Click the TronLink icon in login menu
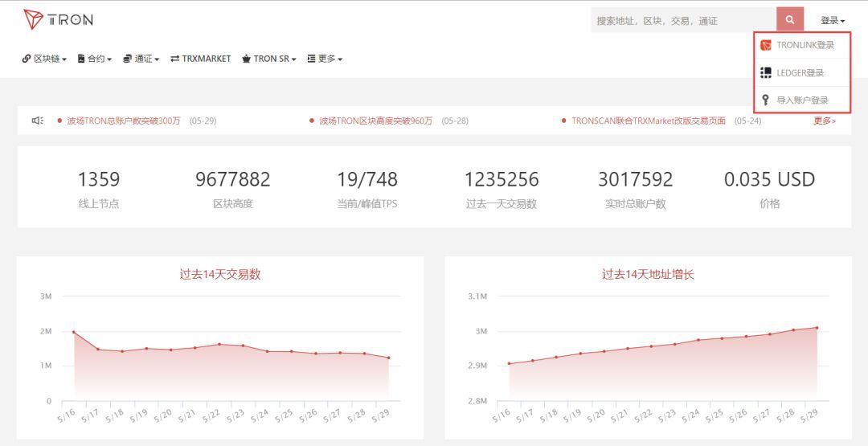This screenshot has height=446, width=868. point(766,45)
